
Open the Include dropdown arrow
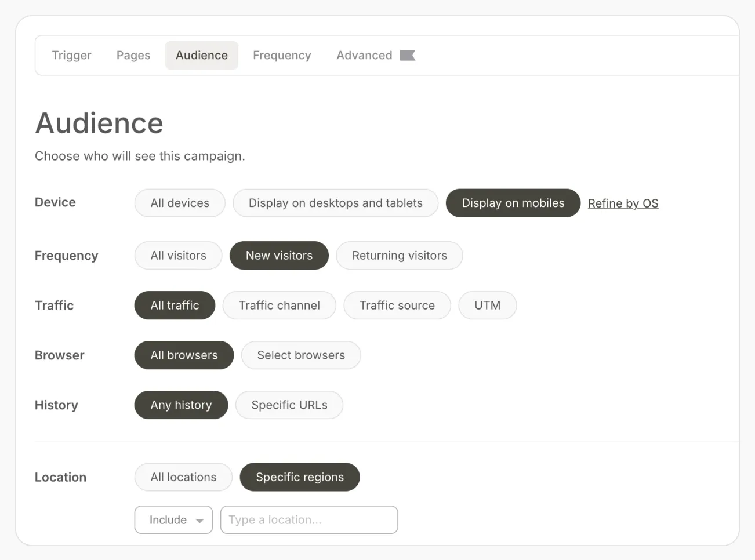(199, 520)
